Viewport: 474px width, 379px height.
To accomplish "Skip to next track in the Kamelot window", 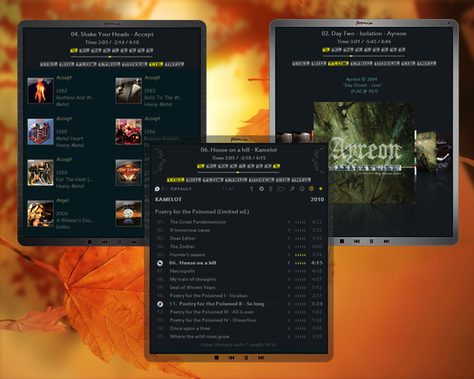I will (261, 358).
